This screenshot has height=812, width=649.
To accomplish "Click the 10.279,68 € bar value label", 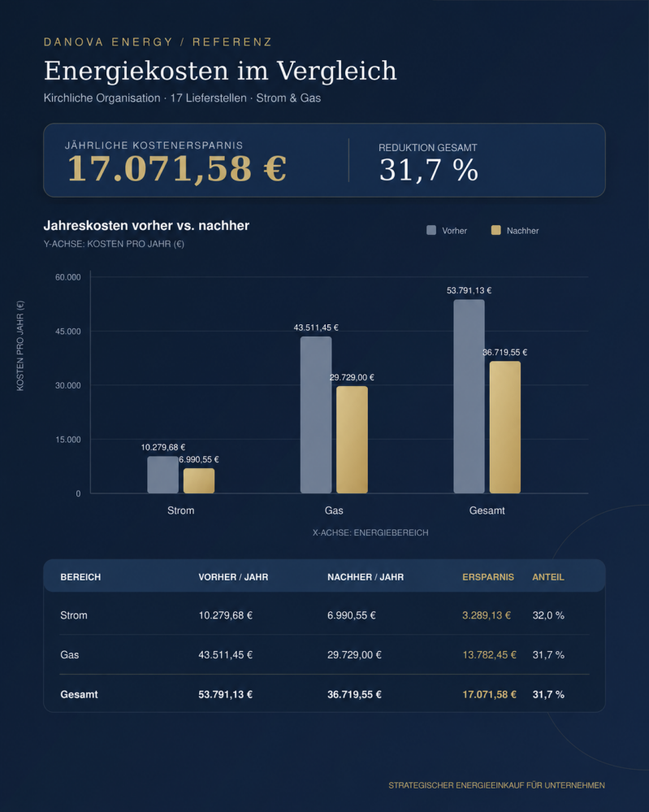I will 163,447.
